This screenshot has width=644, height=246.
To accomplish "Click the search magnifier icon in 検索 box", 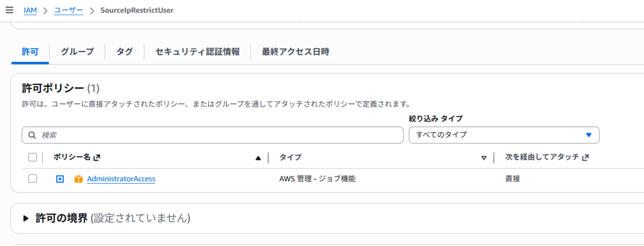I will pos(32,135).
